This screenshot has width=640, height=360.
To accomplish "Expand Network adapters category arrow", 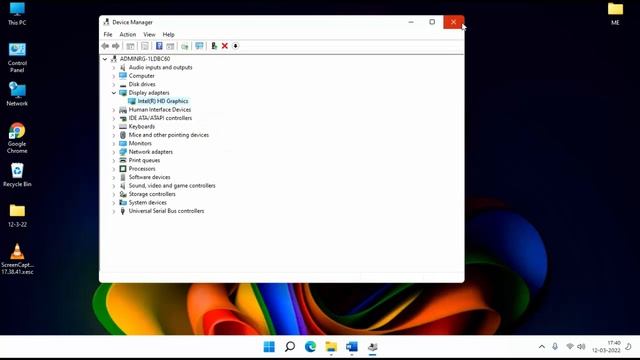I will [x=114, y=152].
